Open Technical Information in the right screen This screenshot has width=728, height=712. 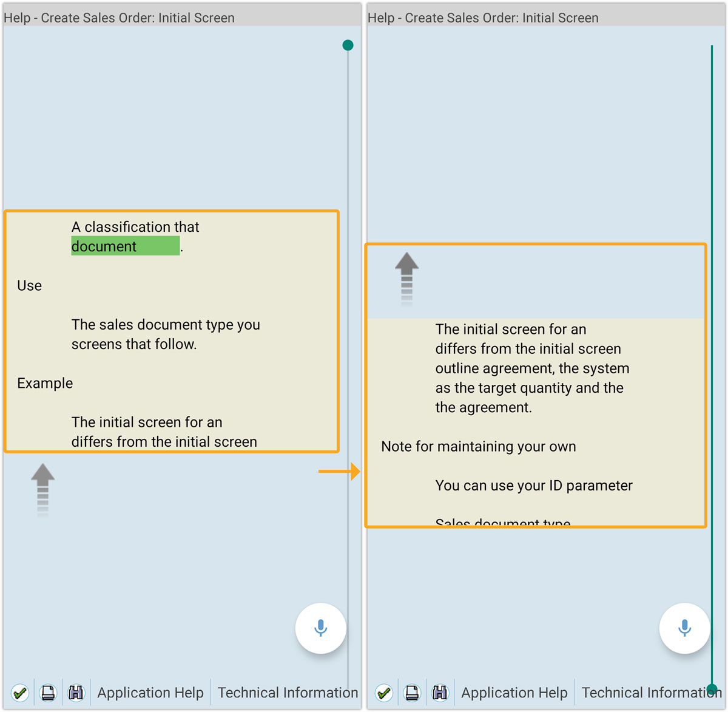point(649,693)
